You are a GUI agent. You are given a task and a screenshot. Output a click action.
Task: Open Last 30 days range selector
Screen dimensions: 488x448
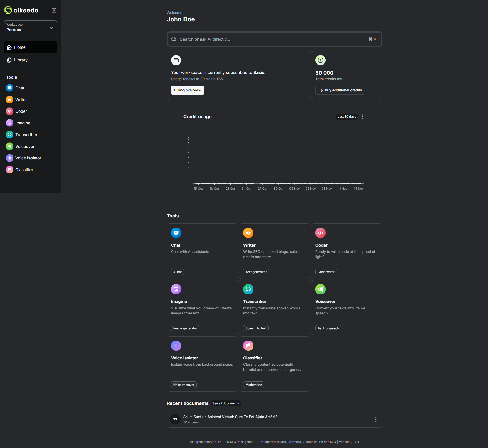(346, 117)
